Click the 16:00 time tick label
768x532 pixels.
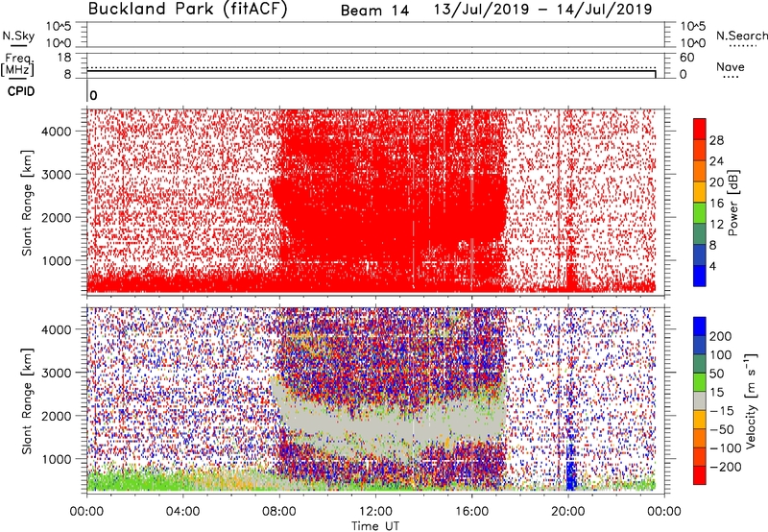(471, 512)
